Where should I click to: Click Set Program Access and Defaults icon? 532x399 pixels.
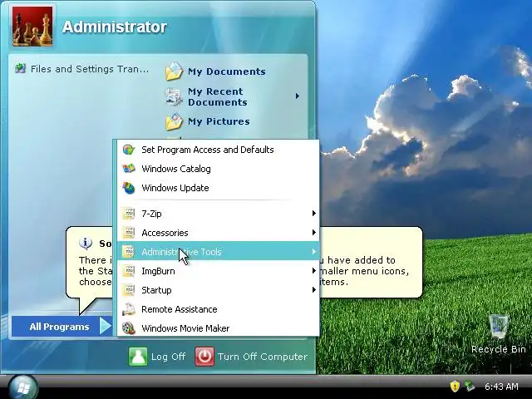pos(129,150)
